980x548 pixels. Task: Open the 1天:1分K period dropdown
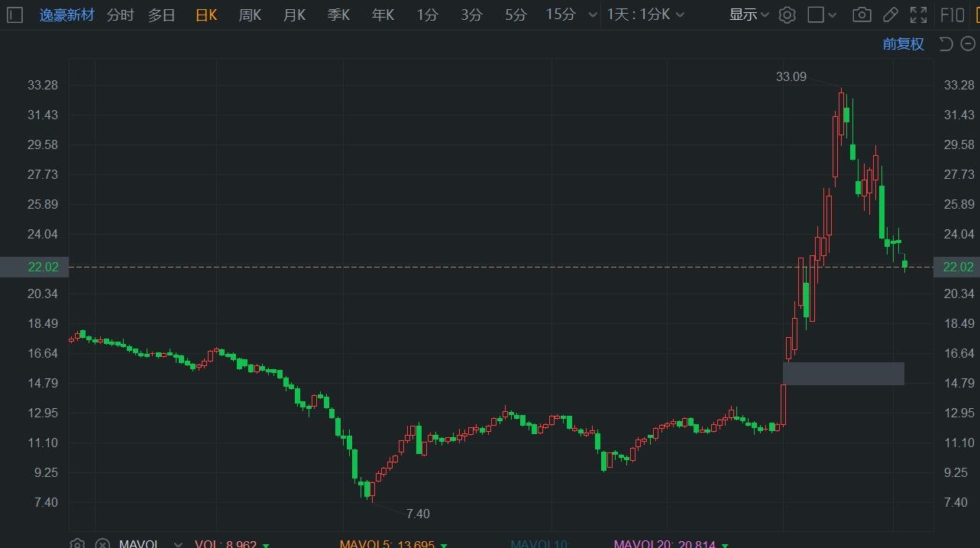coord(645,15)
